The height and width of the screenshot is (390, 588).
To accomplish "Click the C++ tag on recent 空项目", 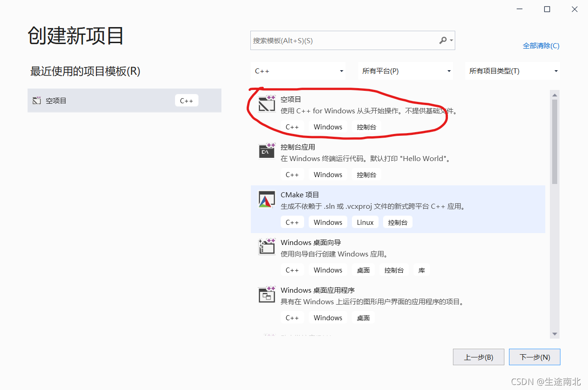I will coord(187,100).
